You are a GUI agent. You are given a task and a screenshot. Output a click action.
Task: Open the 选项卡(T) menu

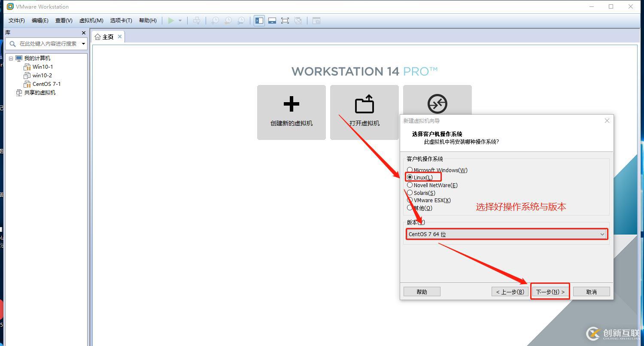pyautogui.click(x=121, y=21)
